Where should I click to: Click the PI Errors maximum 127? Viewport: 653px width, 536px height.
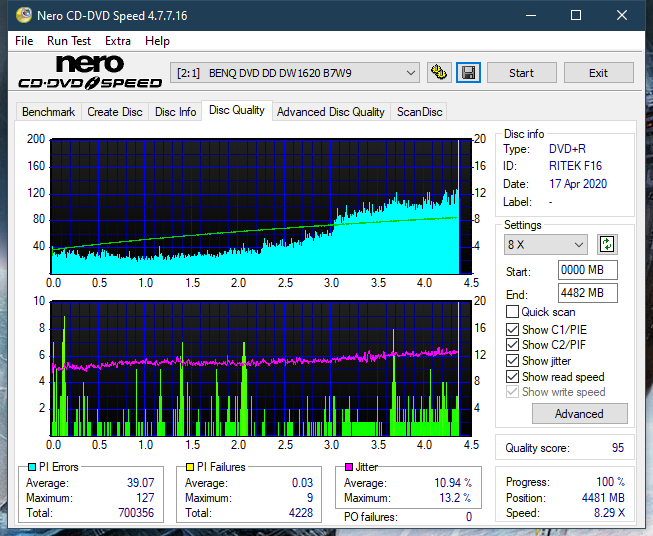145,498
